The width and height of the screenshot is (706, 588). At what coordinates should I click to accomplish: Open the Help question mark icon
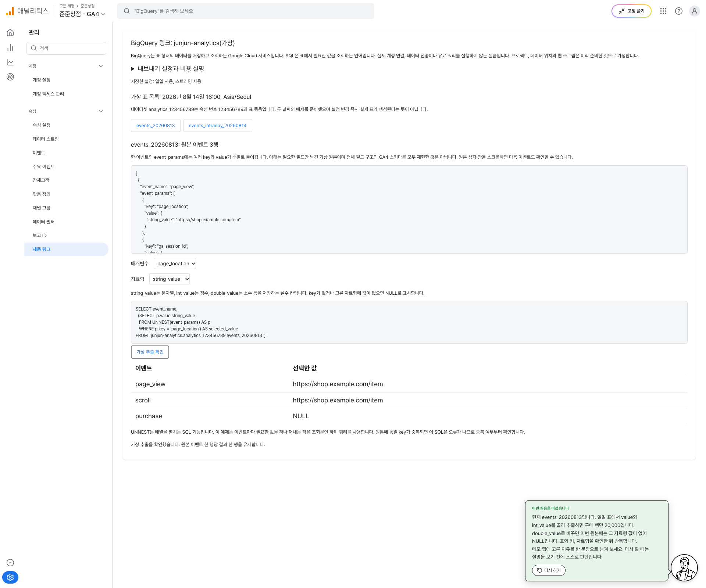click(x=679, y=11)
